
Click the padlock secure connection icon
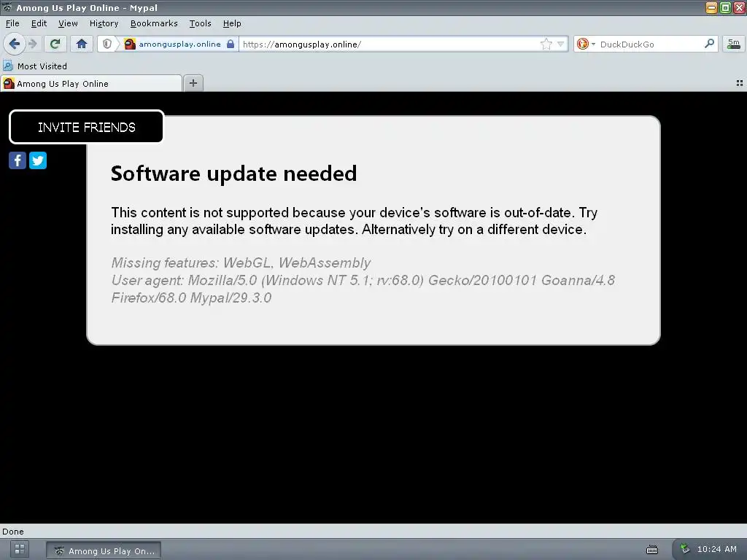[x=231, y=44]
